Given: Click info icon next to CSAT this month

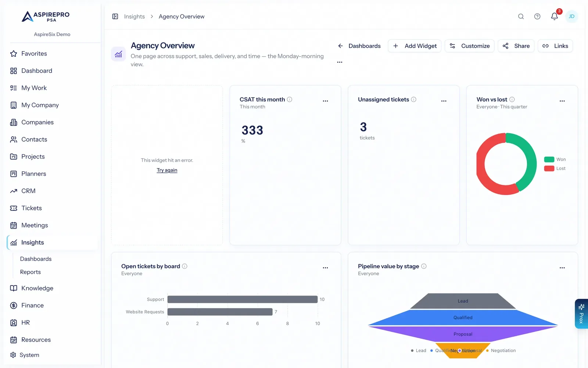Looking at the screenshot, I should [x=290, y=99].
